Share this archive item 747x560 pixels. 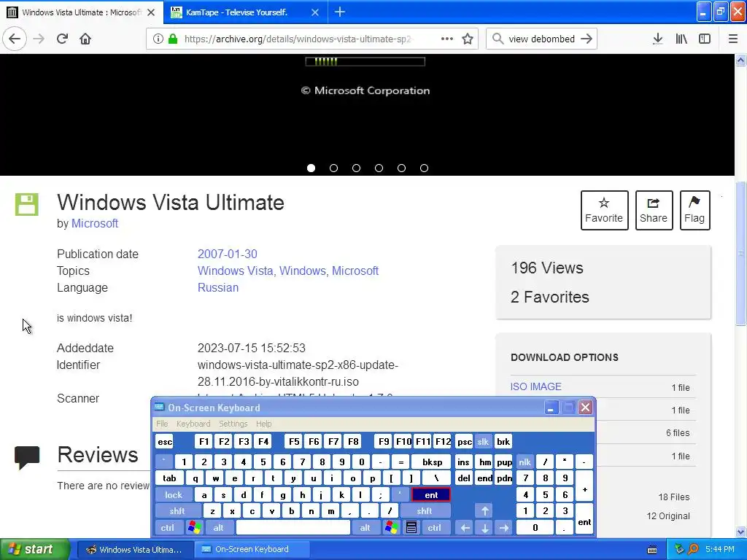(654, 211)
